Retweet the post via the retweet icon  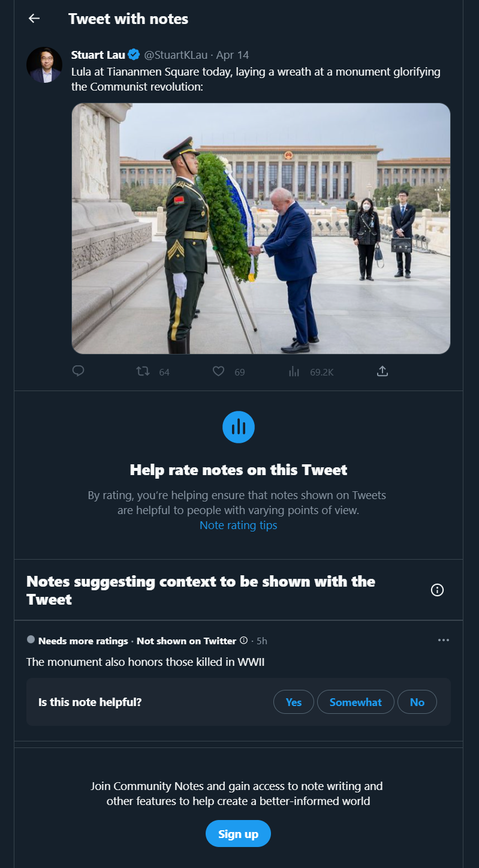(x=143, y=371)
